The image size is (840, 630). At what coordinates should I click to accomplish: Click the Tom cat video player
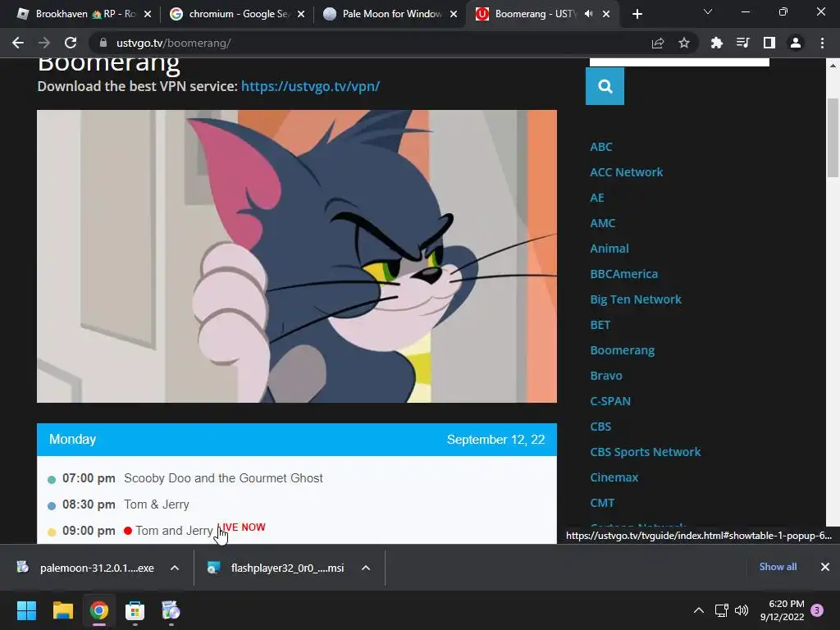pos(297,256)
